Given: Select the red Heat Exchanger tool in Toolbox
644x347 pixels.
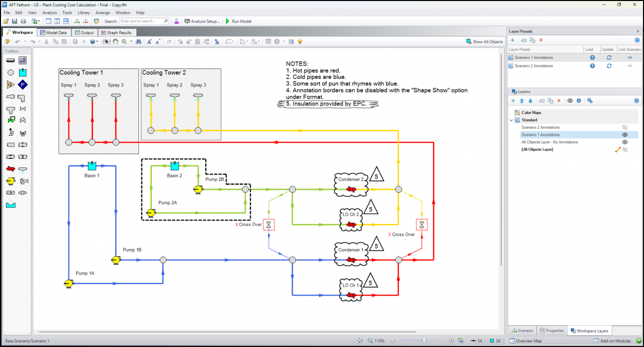Looking at the screenshot, I should click(11, 169).
